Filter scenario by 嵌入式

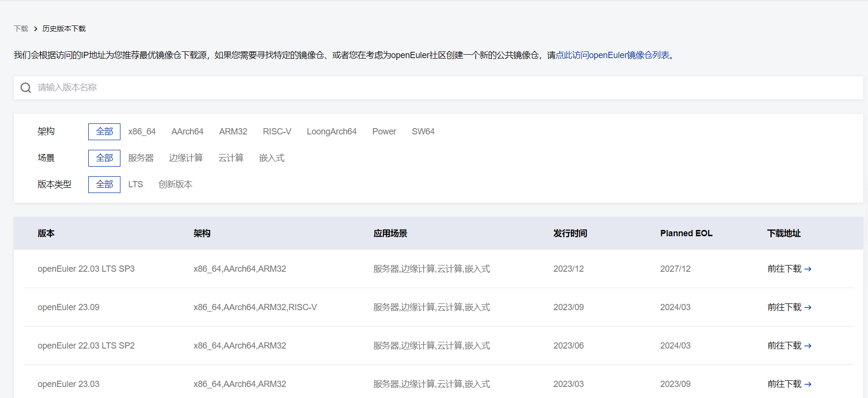(x=272, y=158)
